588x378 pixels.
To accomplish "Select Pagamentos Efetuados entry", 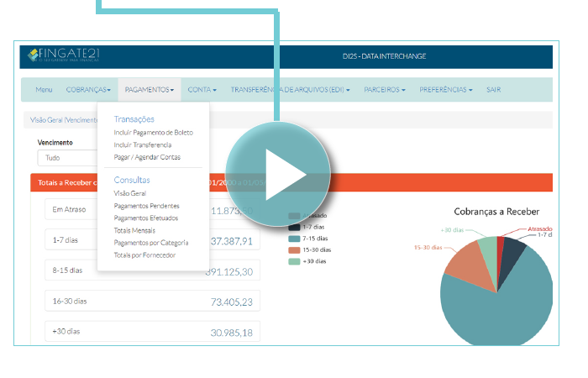I will [146, 218].
